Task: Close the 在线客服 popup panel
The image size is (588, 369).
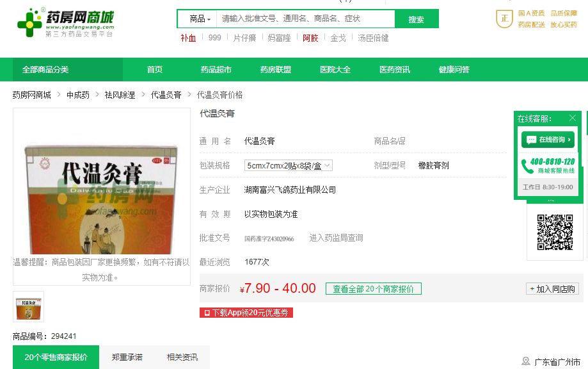Action: point(572,119)
